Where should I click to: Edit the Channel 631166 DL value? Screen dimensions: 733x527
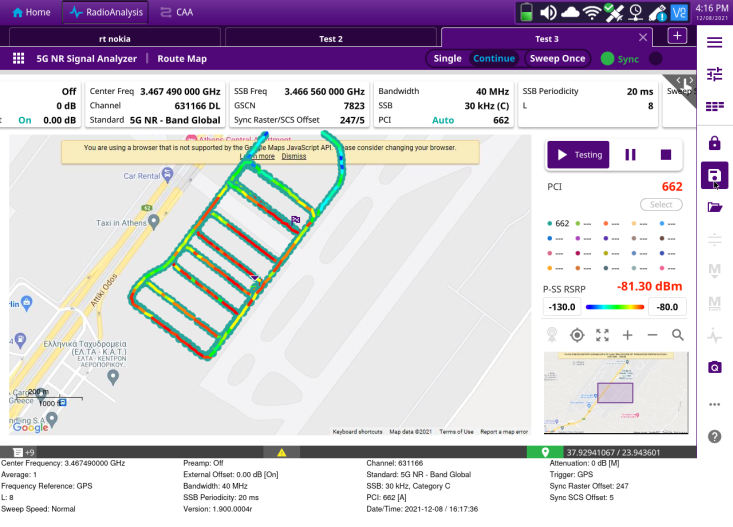[197, 106]
